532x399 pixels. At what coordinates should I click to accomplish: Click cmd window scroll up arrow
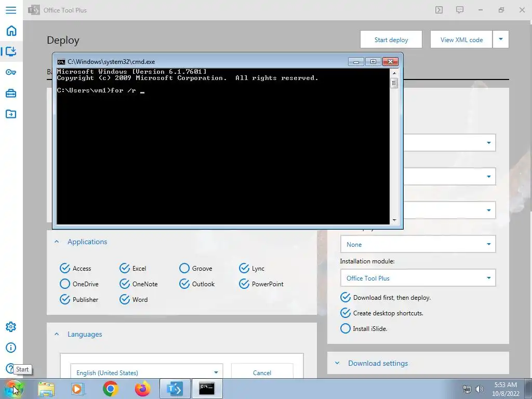point(394,73)
